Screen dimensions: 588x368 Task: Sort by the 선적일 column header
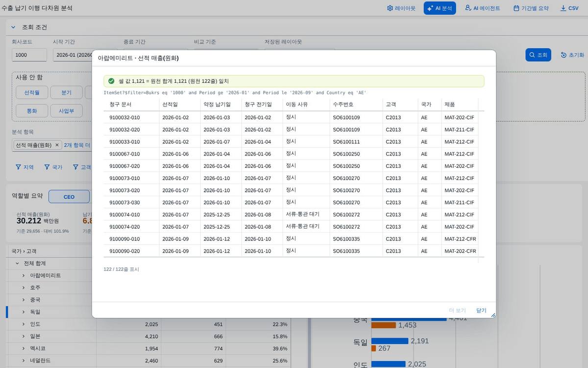[x=170, y=105]
